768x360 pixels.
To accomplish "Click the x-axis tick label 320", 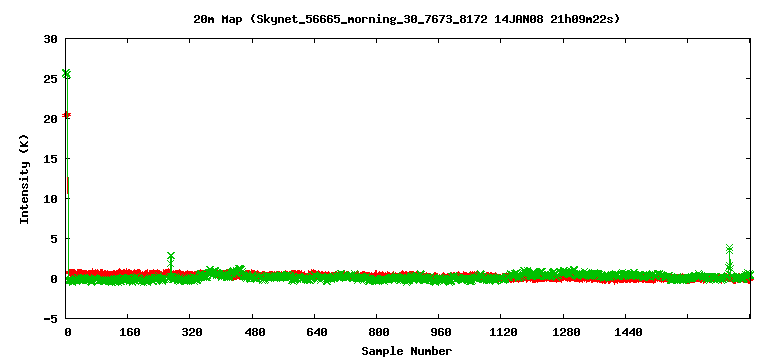I will click(x=192, y=333).
